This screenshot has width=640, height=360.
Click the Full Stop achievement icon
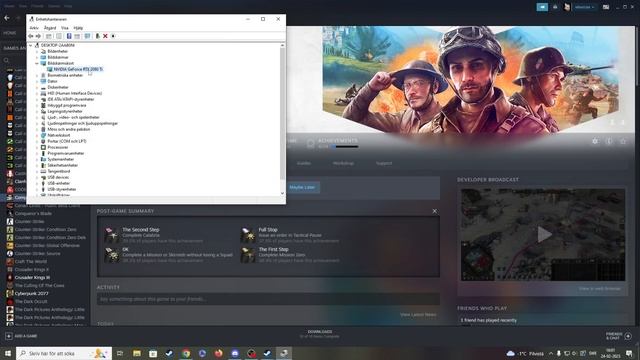[247, 235]
